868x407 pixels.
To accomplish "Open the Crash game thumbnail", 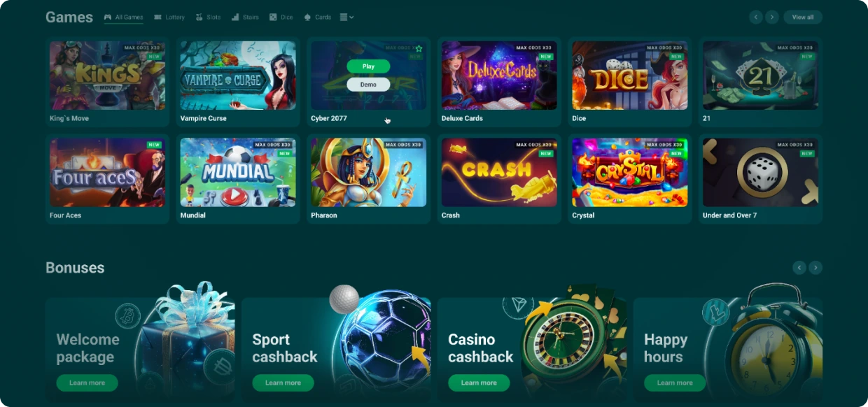I will pos(499,173).
